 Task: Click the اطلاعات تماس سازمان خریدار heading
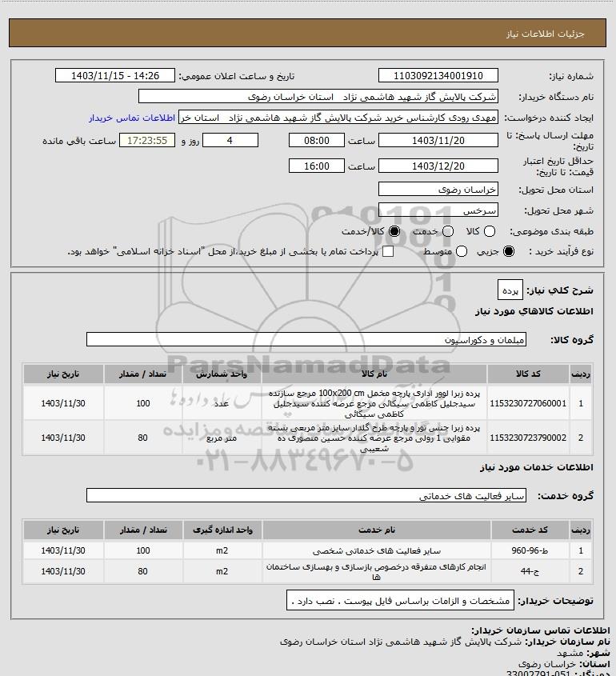[x=541, y=630]
